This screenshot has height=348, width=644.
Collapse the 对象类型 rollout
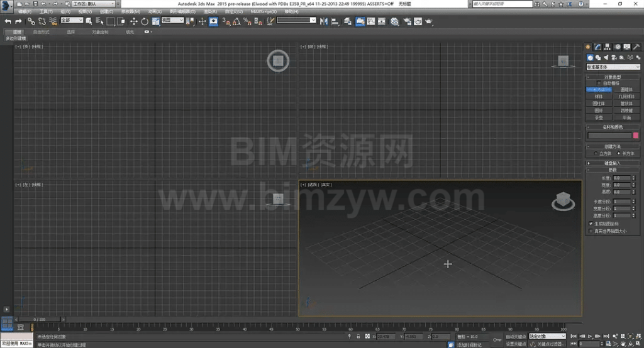(613, 77)
